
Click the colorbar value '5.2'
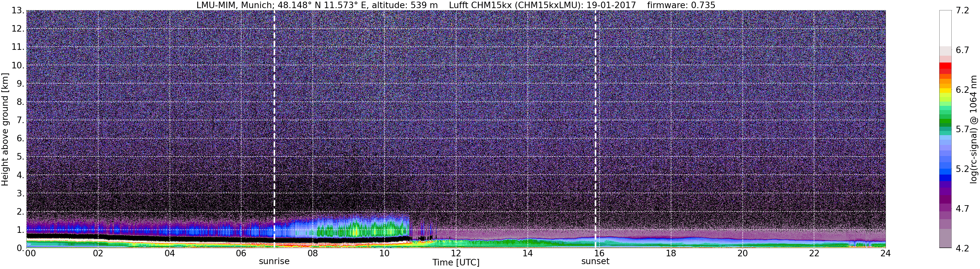(962, 169)
